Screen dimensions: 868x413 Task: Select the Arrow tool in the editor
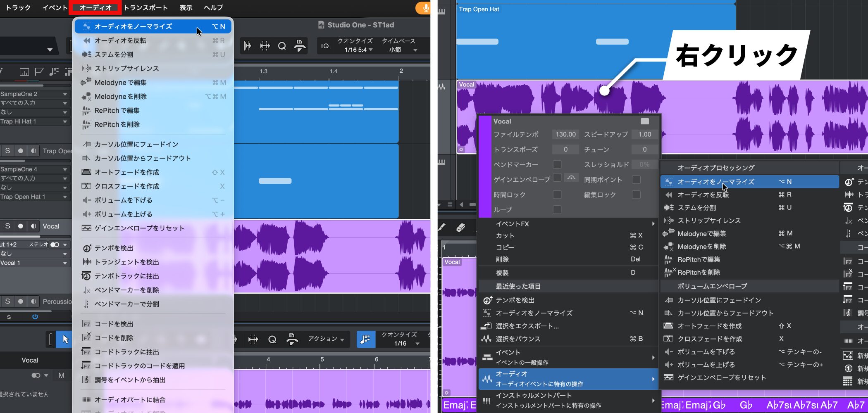click(65, 339)
